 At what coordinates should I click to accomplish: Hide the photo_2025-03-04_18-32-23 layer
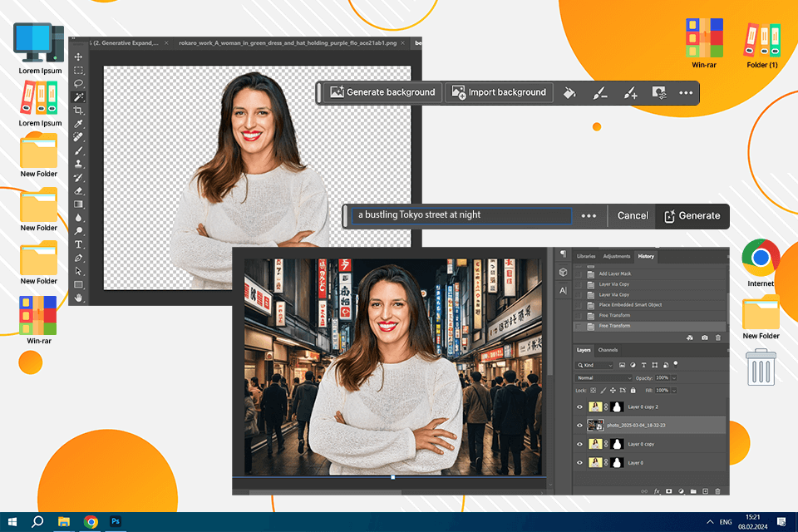click(579, 426)
